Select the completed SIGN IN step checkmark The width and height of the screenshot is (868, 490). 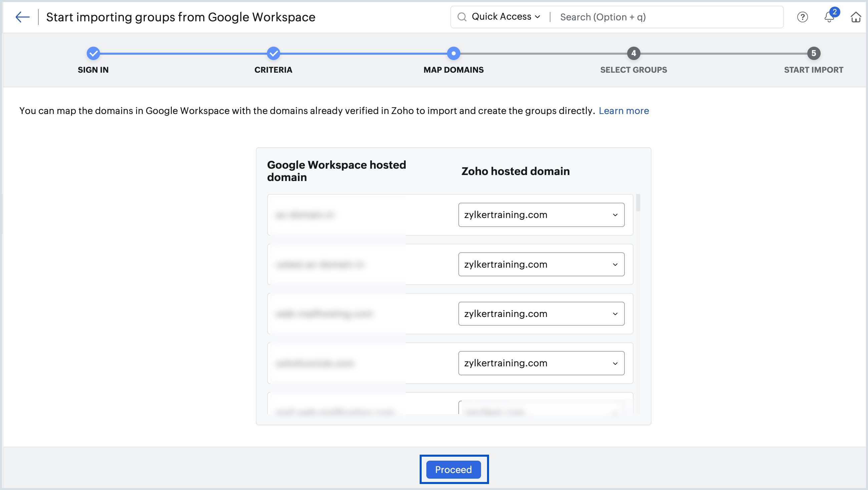[x=93, y=53]
